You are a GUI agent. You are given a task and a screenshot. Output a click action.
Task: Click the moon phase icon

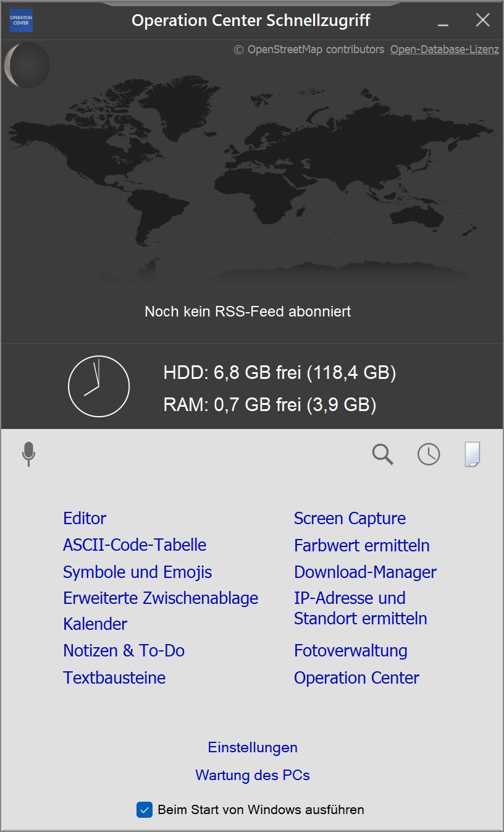tap(27, 65)
